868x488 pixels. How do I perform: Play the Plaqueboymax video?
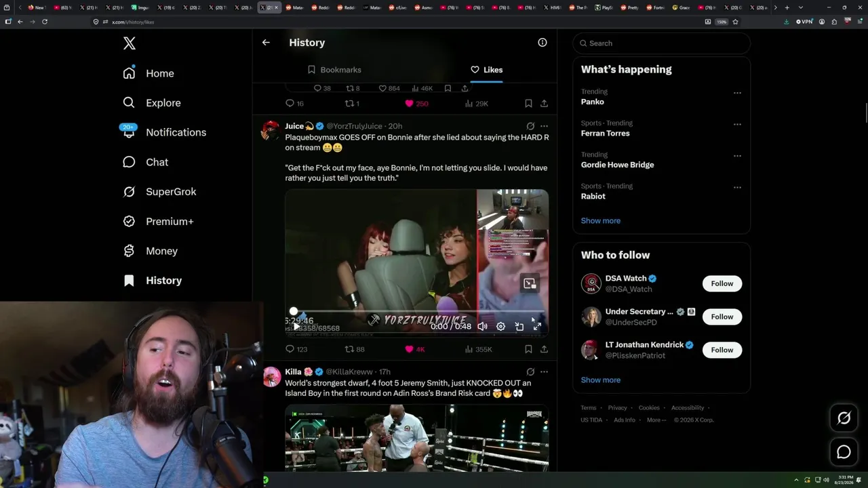(x=296, y=327)
